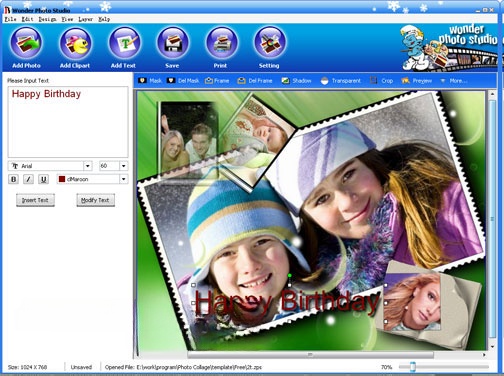The height and width of the screenshot is (376, 504).
Task: Click inside the Happy Birthday text input box
Action: [68, 122]
